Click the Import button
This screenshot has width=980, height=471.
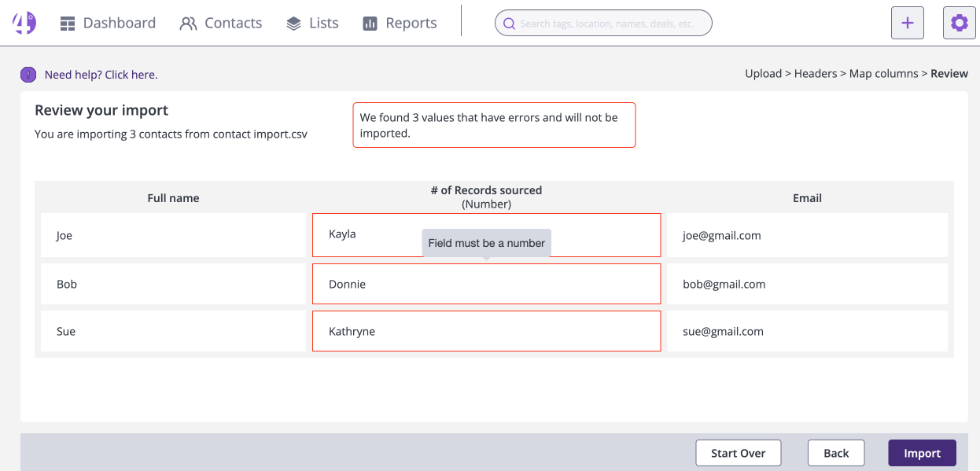tap(922, 453)
